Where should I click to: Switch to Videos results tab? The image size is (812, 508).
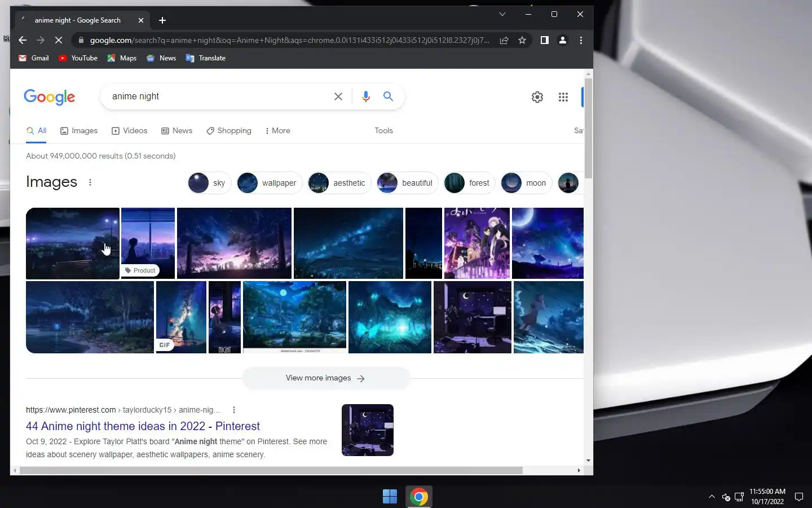click(130, 131)
